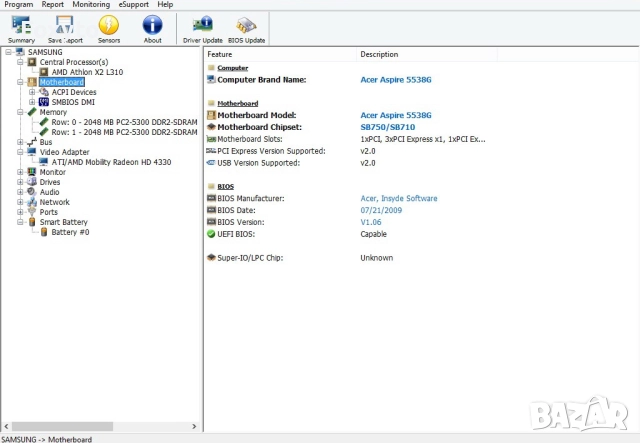Click the ACPI Devices icon

44,92
